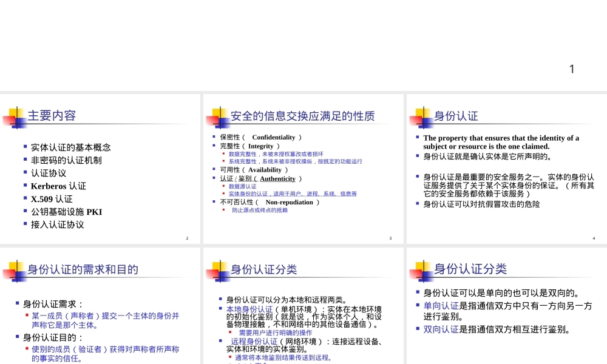
Task: Click bullet 身份认证可以分为本地和远程两类
Action: tap(287, 300)
